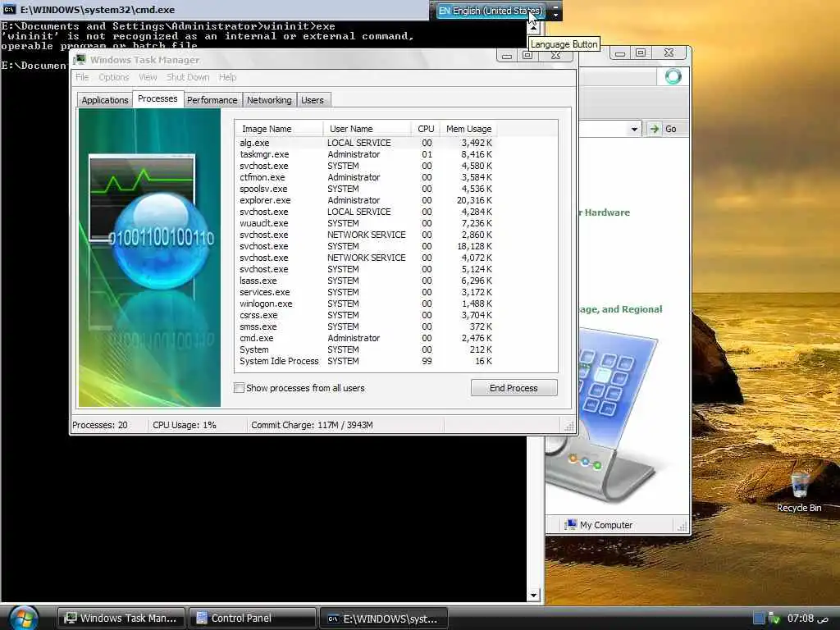This screenshot has height=630, width=840.
Task: Switch to the Users tab
Action: (x=313, y=100)
